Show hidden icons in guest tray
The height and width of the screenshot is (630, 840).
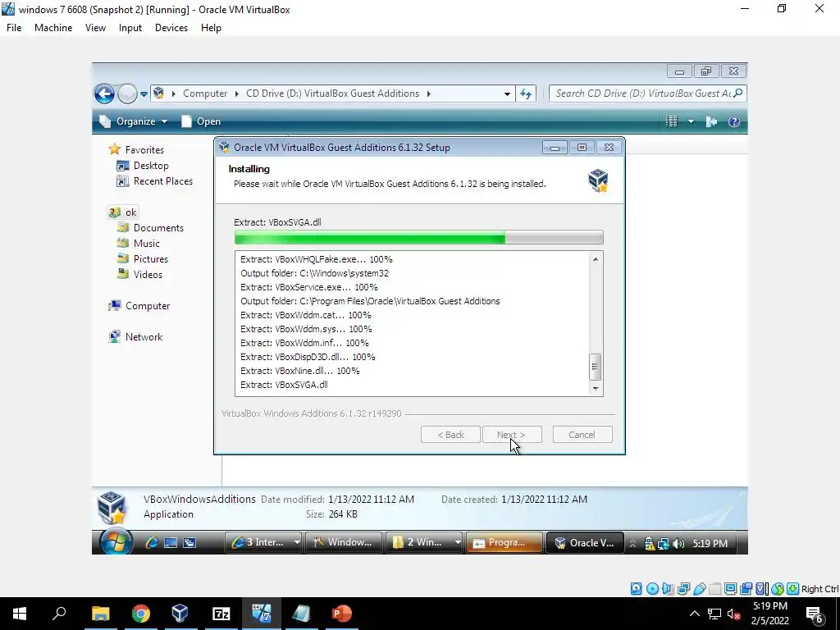coord(632,544)
